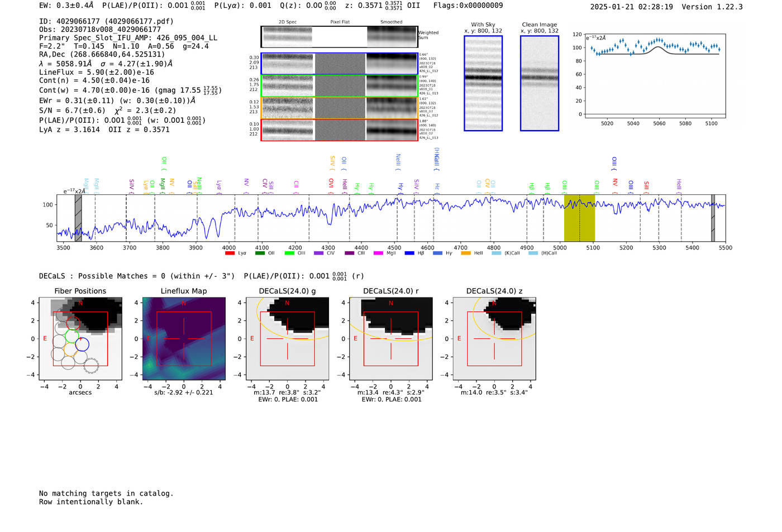Click the blue fiber circle in Fiber Positions
Screen dimensions: 782x532
click(82, 344)
